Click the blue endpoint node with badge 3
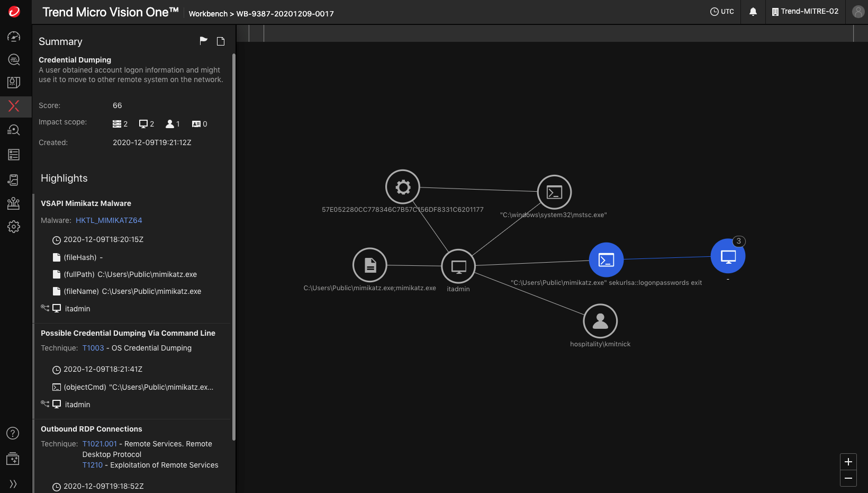The image size is (868, 493). click(x=728, y=256)
